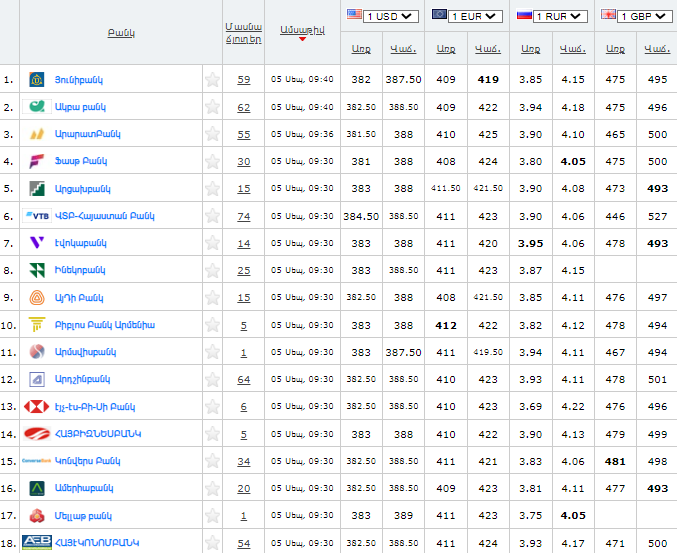Viewport: 677px width, 553px height.
Task: Click the Unibank logo icon in row 1
Action: [37, 79]
